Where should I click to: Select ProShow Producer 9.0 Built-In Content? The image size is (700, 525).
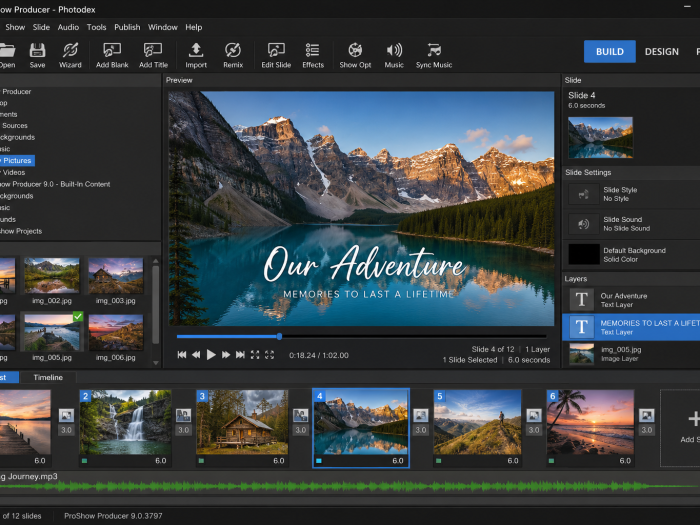tap(55, 184)
